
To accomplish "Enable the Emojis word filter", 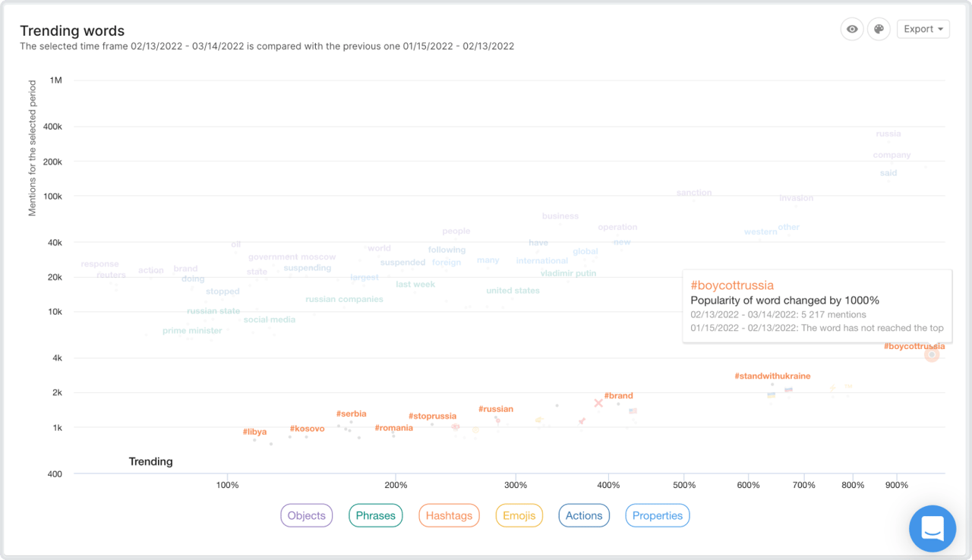I will tap(519, 515).
